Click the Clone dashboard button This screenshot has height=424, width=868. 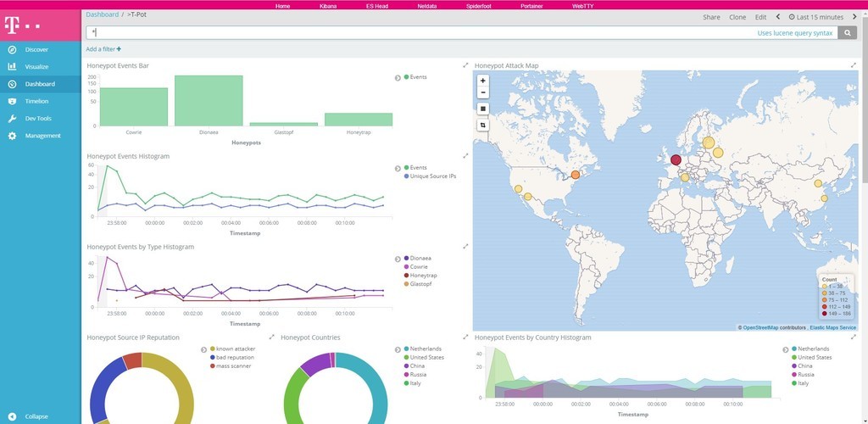(x=737, y=17)
